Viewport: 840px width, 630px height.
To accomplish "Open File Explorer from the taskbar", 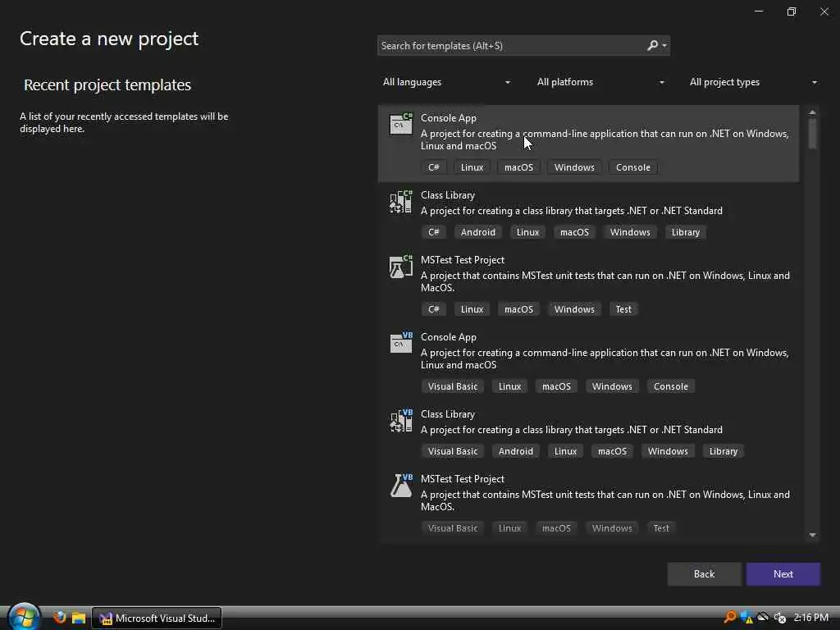I will click(x=79, y=619).
